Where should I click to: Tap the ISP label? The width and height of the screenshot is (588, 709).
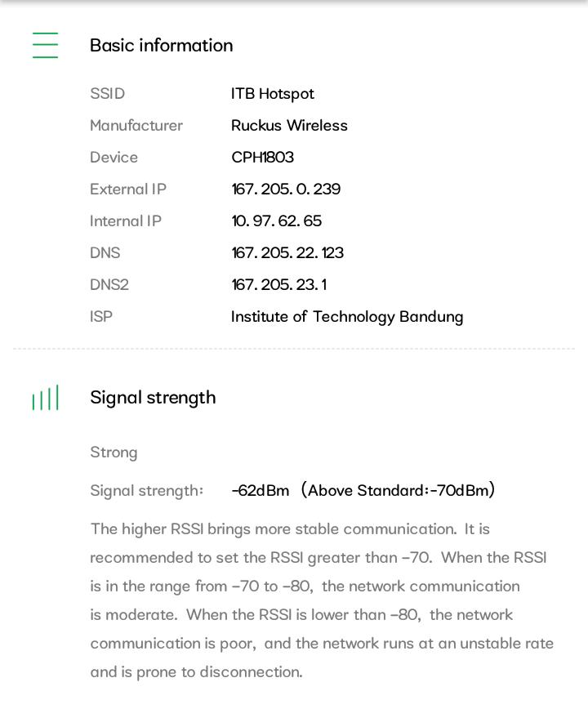click(101, 317)
